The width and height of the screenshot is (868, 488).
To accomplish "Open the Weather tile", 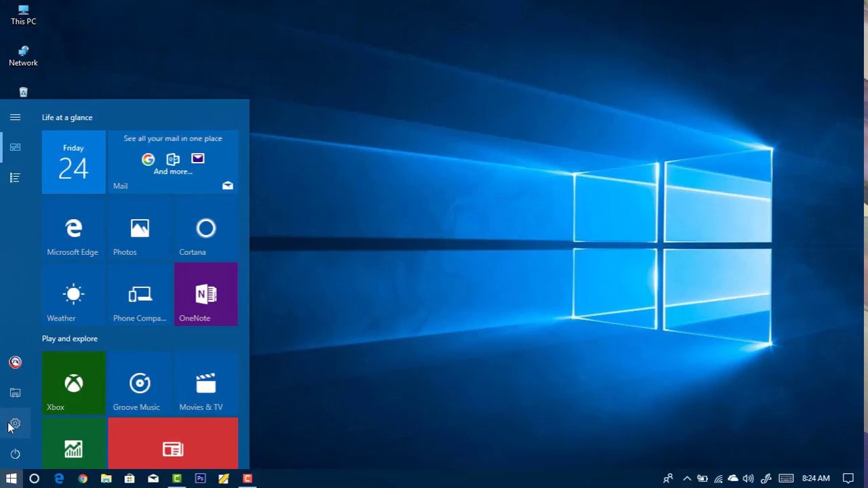I will tap(73, 294).
